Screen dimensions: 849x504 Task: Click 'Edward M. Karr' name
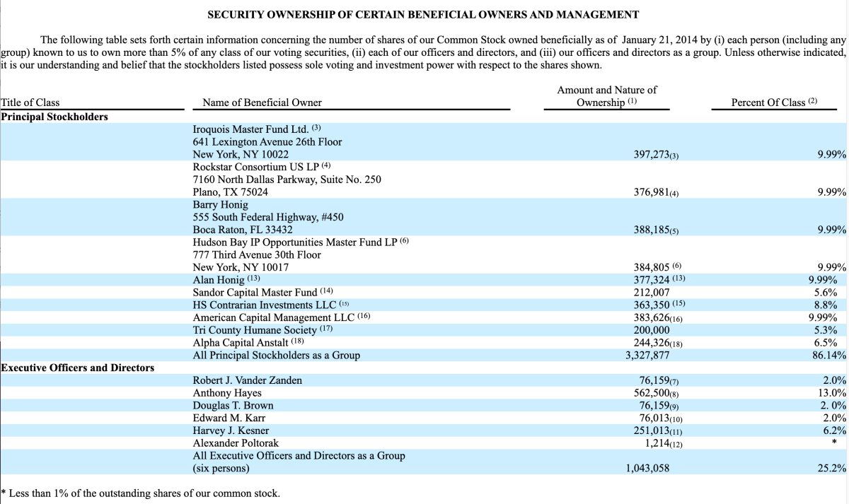228,418
